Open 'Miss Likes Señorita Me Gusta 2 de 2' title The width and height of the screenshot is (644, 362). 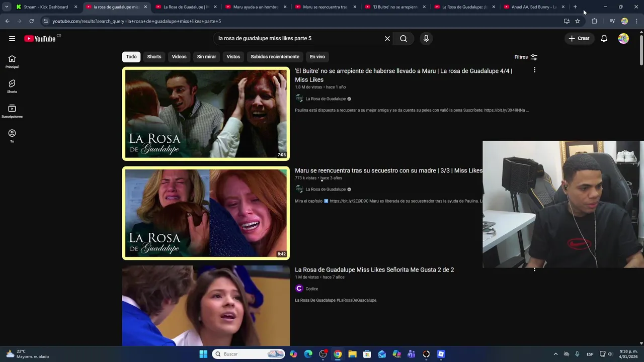tap(374, 270)
